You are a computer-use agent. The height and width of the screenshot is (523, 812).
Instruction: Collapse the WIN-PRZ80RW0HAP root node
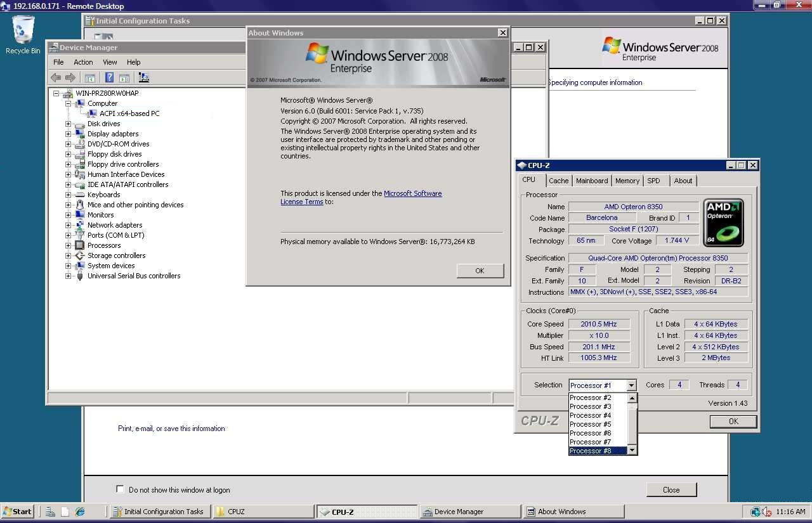pyautogui.click(x=56, y=93)
